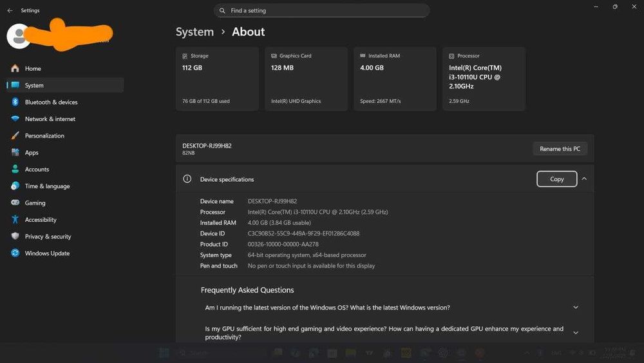Open Privacy & security settings
The width and height of the screenshot is (644, 363).
point(48,237)
